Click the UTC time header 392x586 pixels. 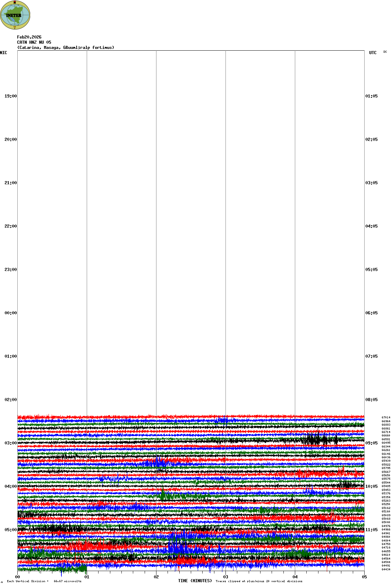click(373, 53)
